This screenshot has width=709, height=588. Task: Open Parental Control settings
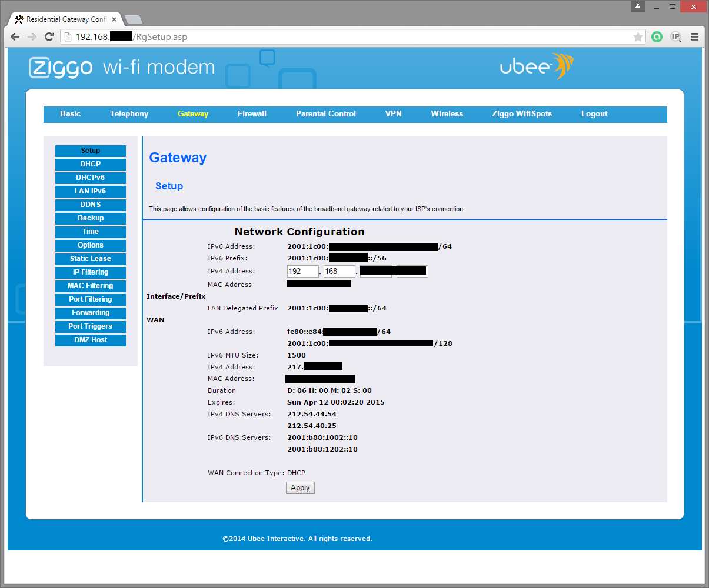click(326, 114)
